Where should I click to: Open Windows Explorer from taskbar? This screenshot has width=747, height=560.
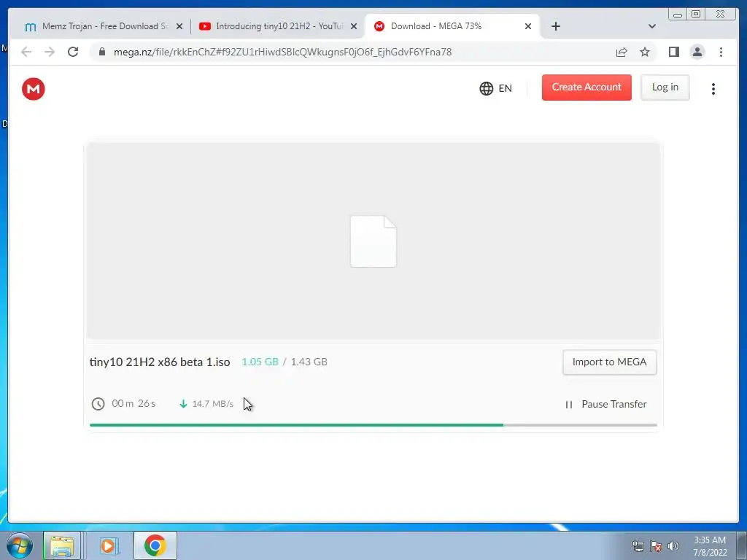(x=62, y=545)
